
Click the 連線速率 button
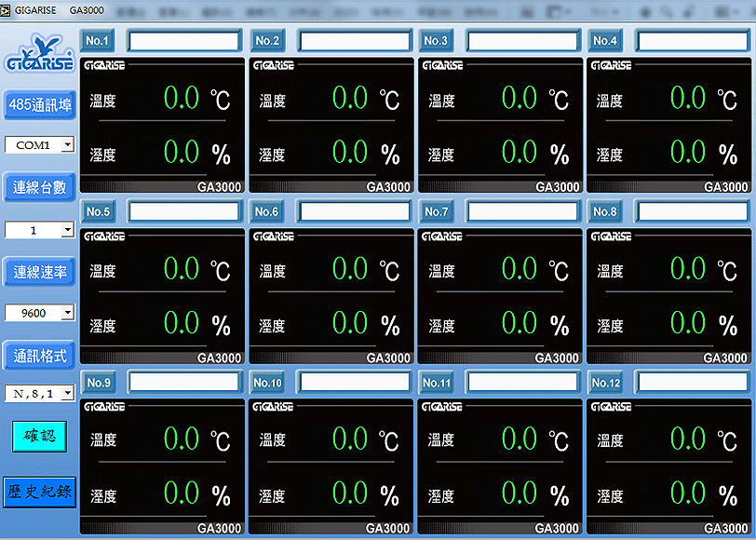40,272
